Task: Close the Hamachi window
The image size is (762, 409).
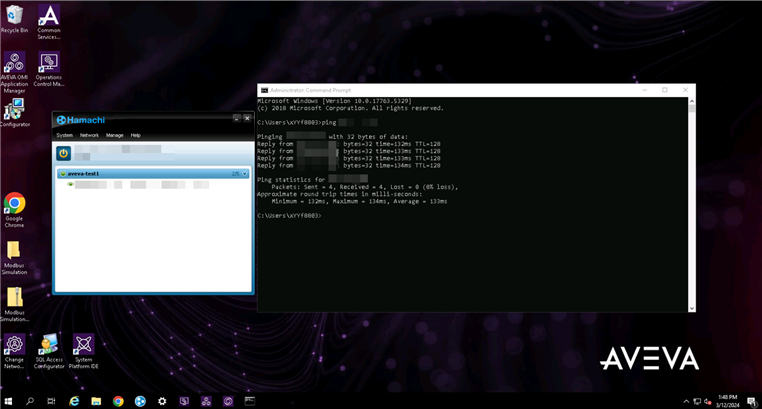Action: [x=247, y=118]
